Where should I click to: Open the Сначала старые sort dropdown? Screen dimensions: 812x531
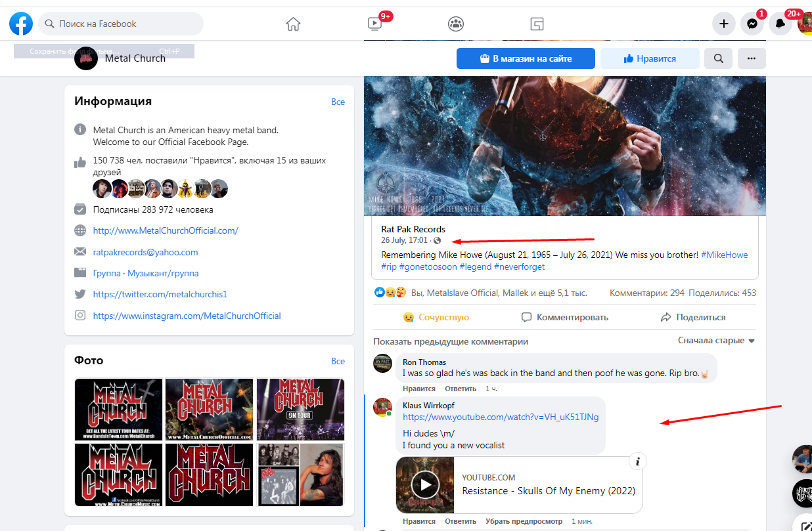[717, 341]
